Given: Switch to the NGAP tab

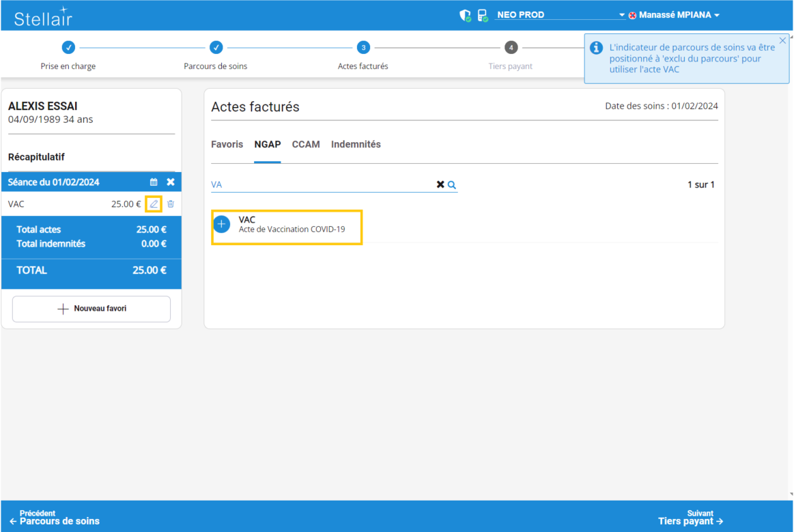Looking at the screenshot, I should (x=268, y=144).
